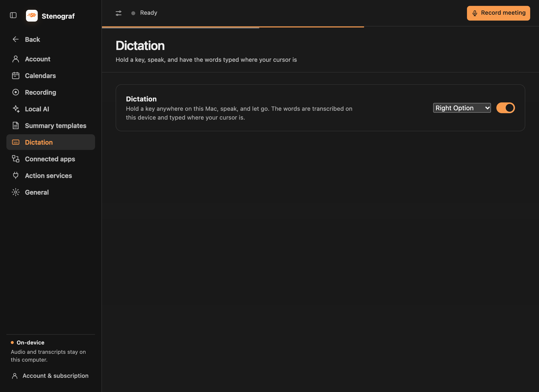The width and height of the screenshot is (539, 392).
Task: Start recording with Record meeting button
Action: pos(498,13)
